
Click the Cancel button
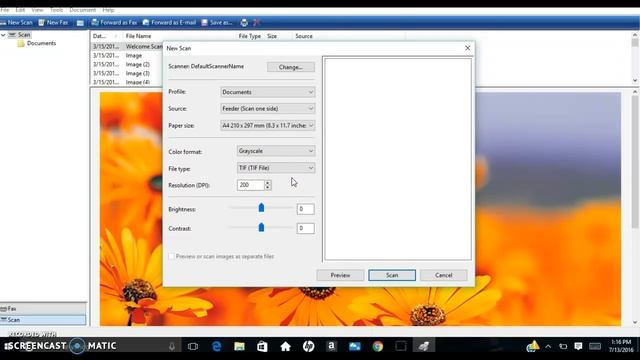444,275
